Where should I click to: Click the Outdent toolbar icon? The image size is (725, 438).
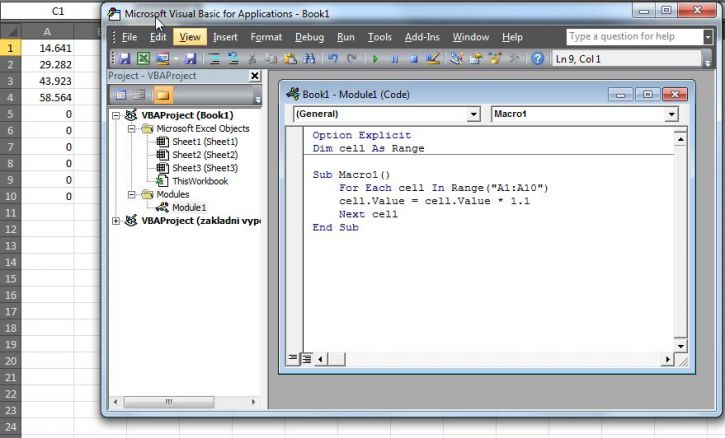click(233, 59)
